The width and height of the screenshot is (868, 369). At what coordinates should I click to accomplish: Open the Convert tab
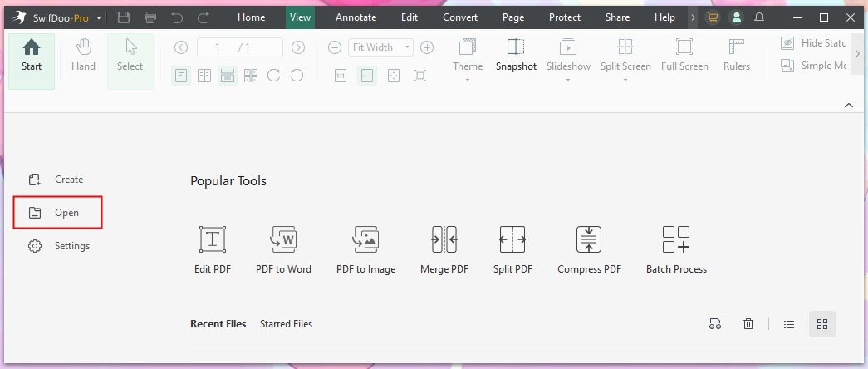point(460,17)
